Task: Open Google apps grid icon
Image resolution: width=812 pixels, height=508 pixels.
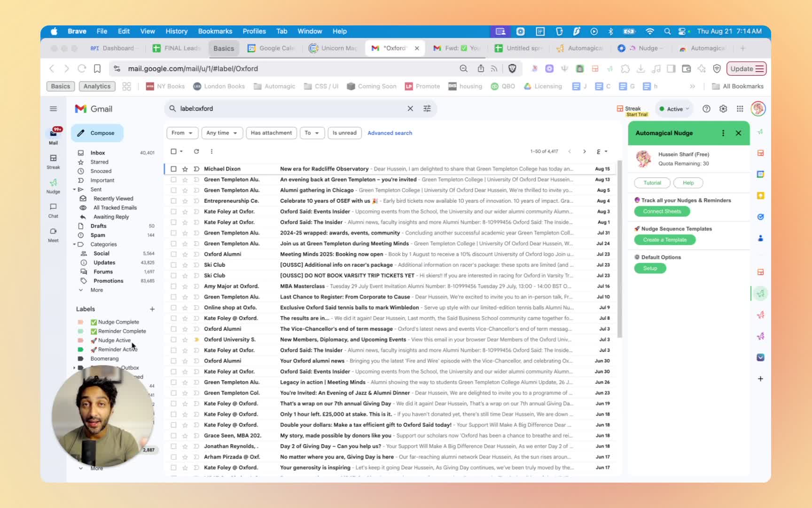Action: click(x=740, y=109)
